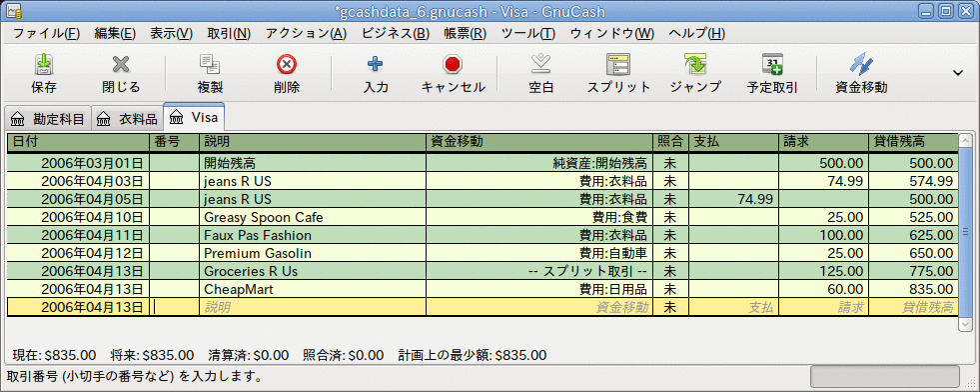Click the 日付 column header
Screen dimensions: 980x392
point(79,142)
